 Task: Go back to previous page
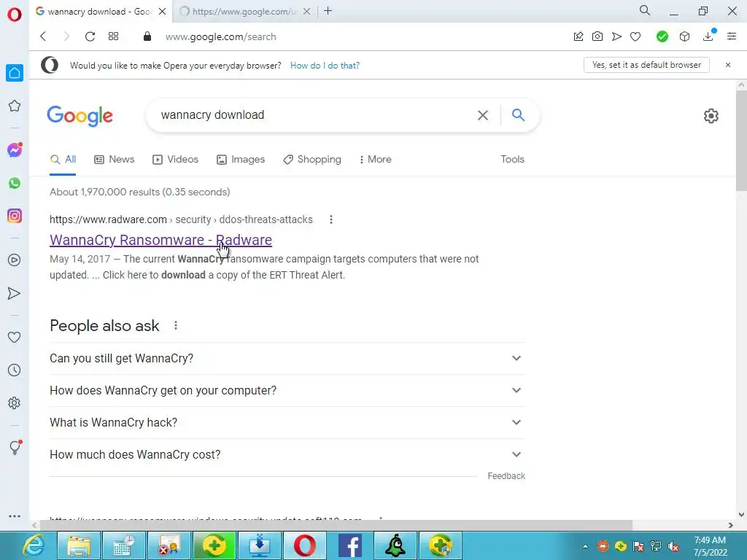tap(43, 36)
